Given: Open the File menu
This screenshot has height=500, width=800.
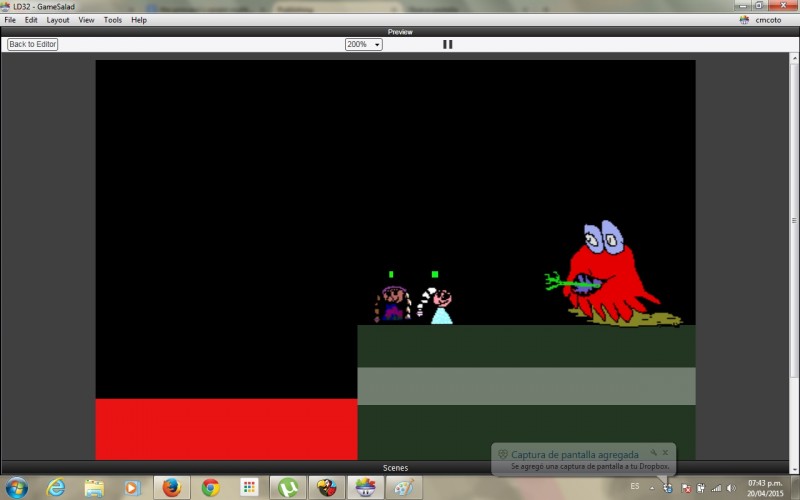Looking at the screenshot, I should [10, 20].
